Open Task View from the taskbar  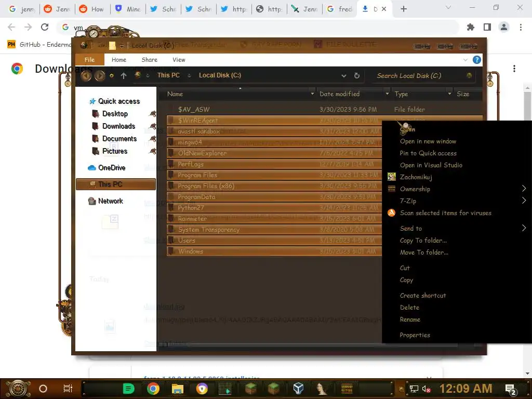tap(68, 389)
